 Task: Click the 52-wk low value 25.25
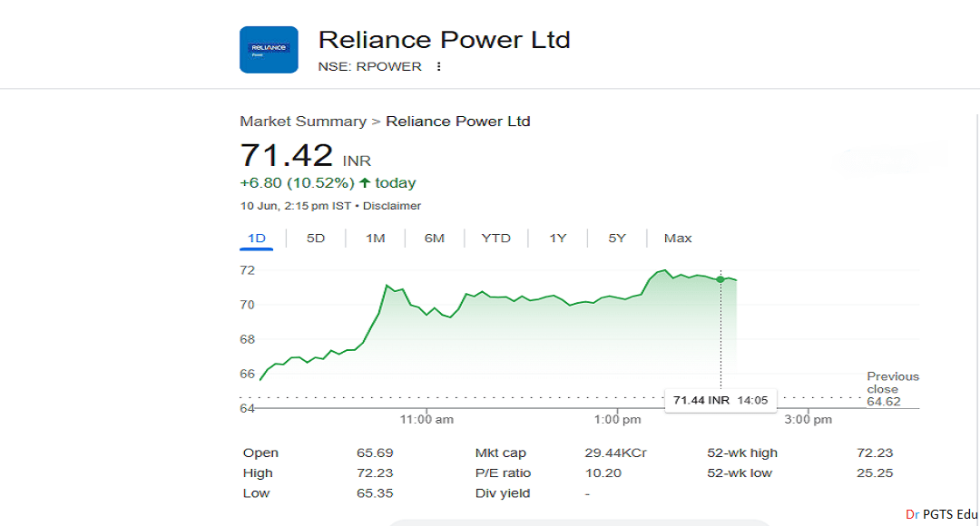tap(875, 472)
